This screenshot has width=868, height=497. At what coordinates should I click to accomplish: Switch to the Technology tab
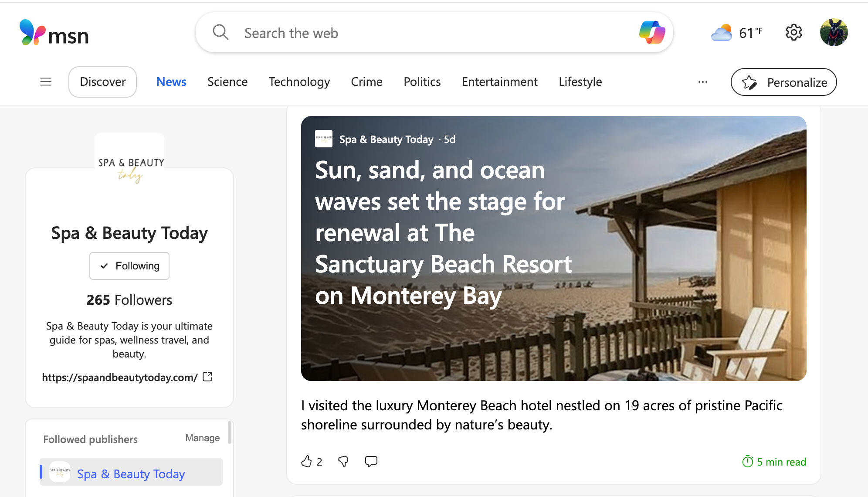(x=299, y=82)
